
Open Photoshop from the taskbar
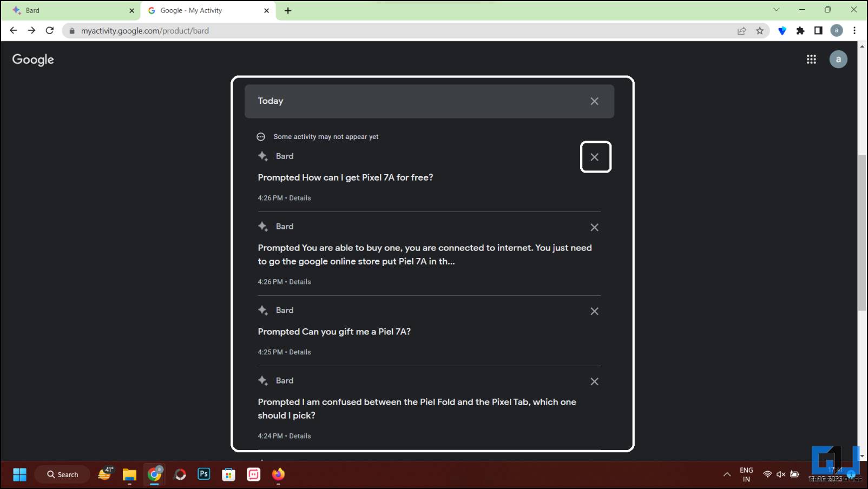click(204, 474)
